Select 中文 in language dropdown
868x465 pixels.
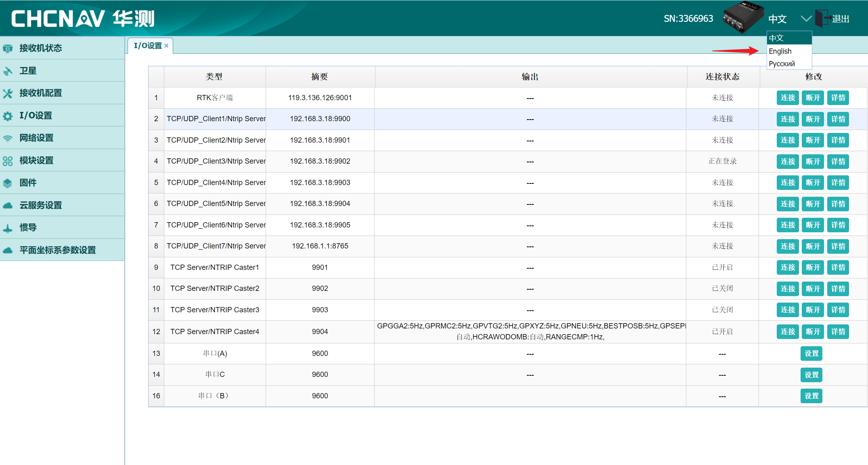point(789,38)
